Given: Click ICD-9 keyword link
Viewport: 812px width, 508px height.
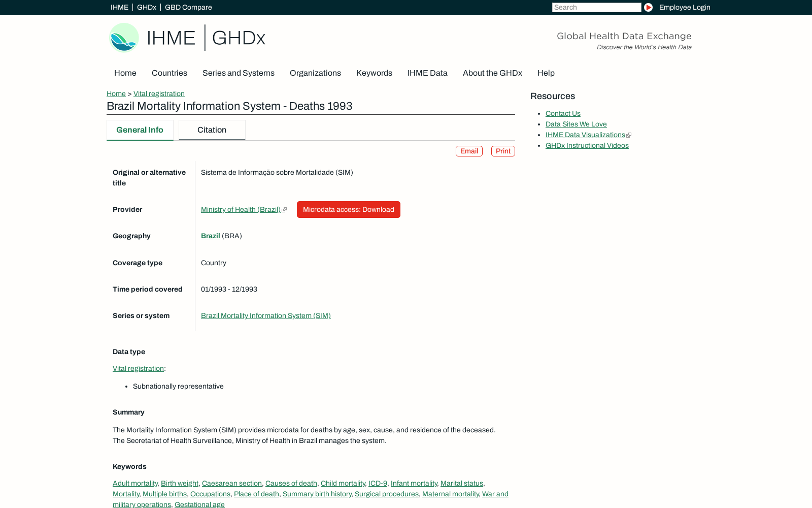Looking at the screenshot, I should click(x=378, y=484).
